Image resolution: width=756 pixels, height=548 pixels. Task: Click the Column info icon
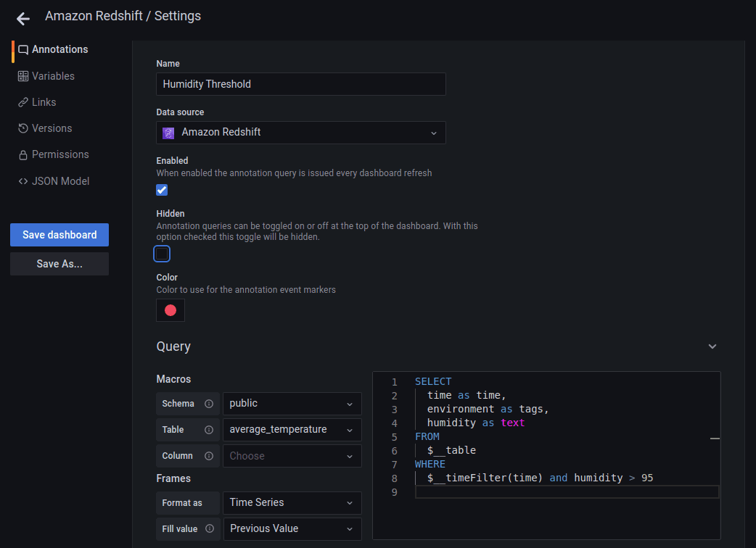click(209, 456)
